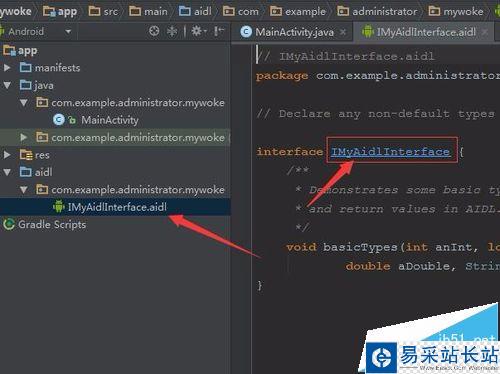Select the app module root
This screenshot has width=500, height=374.
tap(20, 51)
